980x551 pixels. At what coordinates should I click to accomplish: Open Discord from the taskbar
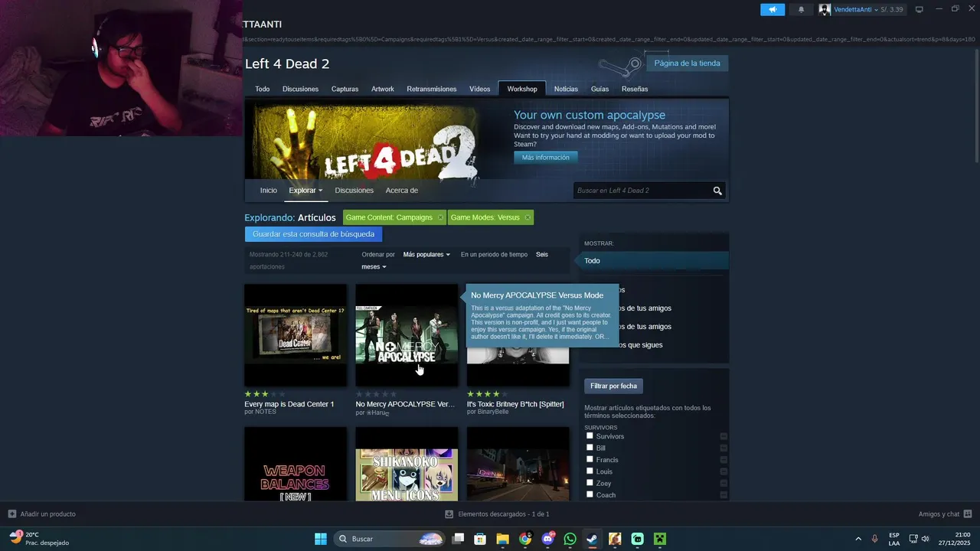pos(547,539)
